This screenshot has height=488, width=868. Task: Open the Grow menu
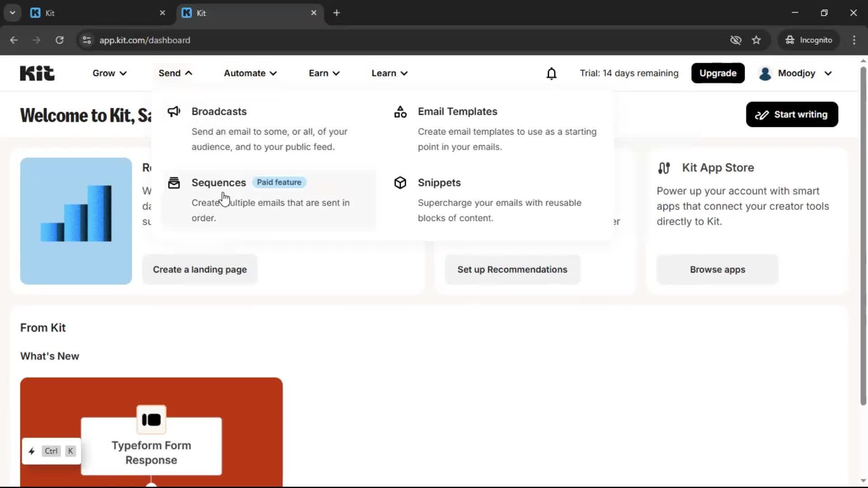pyautogui.click(x=109, y=73)
